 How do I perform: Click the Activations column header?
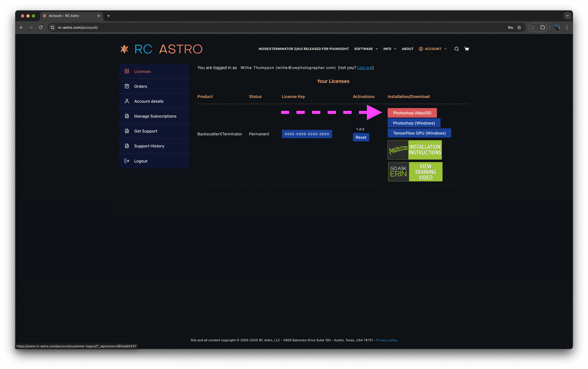point(364,96)
